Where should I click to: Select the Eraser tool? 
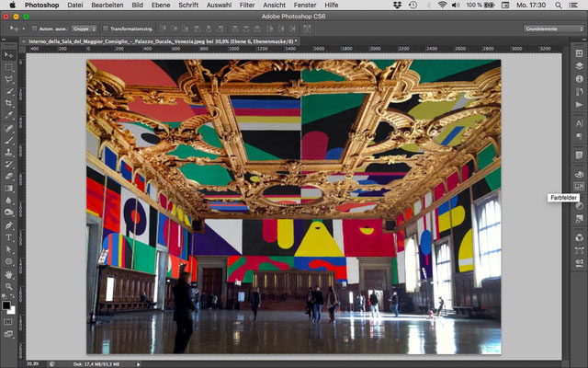click(x=8, y=177)
